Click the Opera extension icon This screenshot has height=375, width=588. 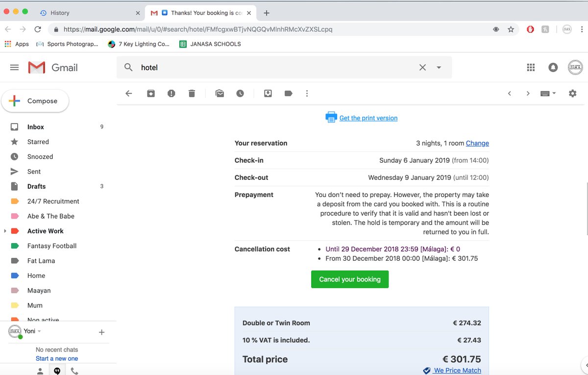(530, 29)
